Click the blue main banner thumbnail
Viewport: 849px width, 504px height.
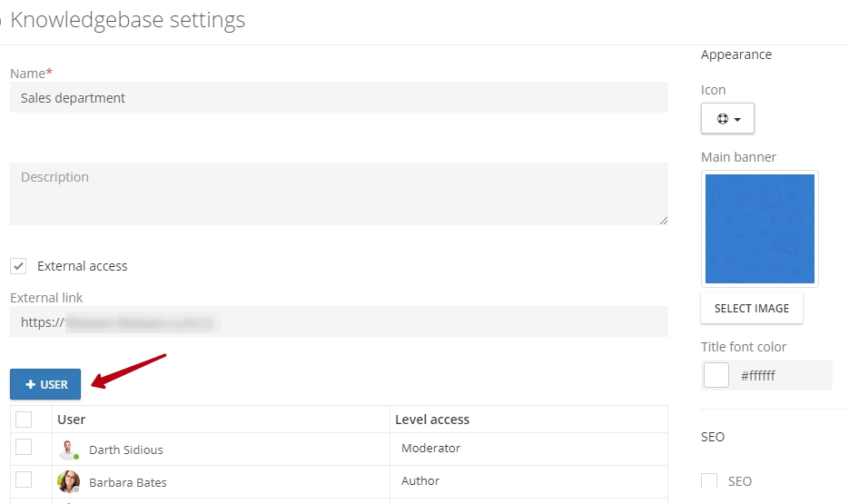760,229
